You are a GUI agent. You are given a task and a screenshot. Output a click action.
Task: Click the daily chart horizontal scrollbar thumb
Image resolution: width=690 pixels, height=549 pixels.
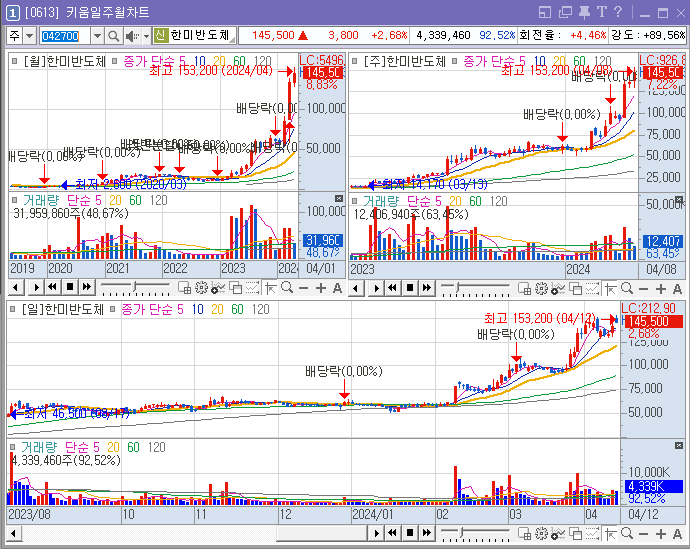pos(322,534)
